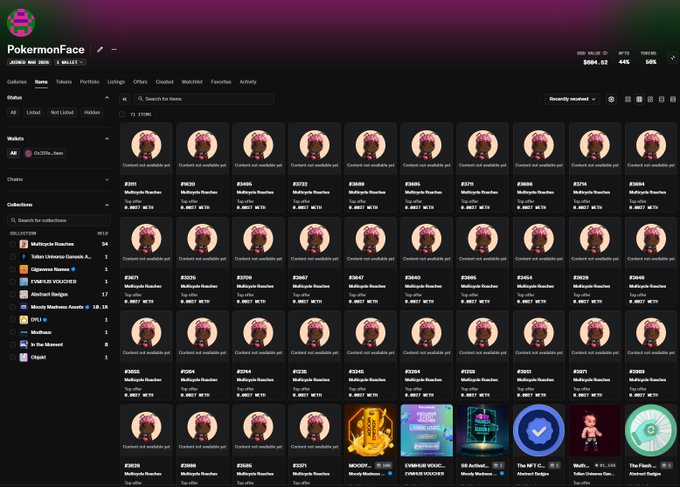Click the verified badge next to Gigaverse Names

(73, 269)
